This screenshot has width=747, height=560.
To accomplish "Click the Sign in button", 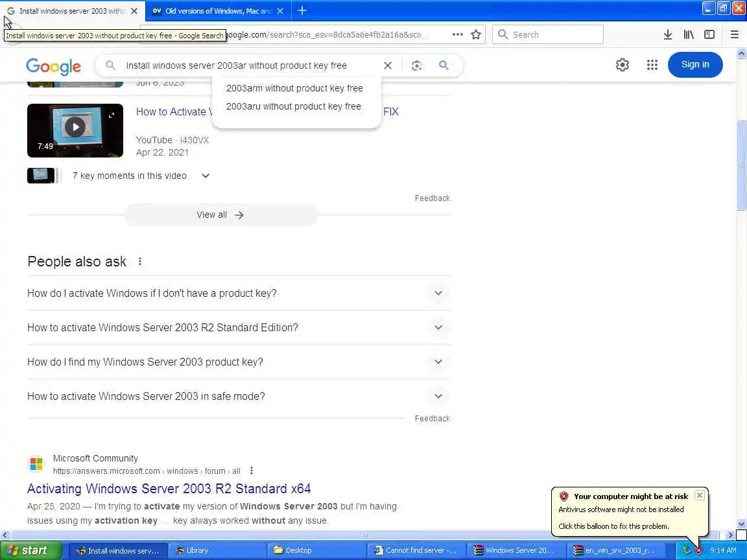I will pyautogui.click(x=694, y=64).
